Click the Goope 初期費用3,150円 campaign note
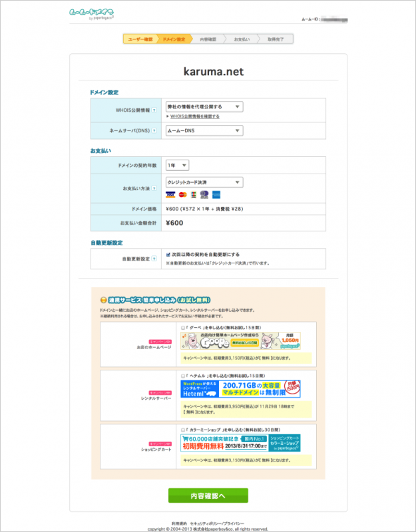This screenshot has height=532, width=416. coord(246,358)
